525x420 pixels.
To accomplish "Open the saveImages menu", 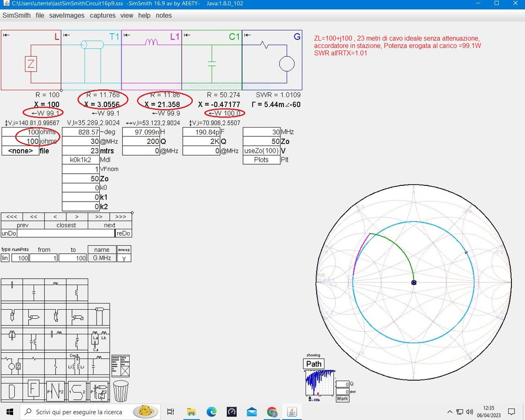I will [x=67, y=15].
